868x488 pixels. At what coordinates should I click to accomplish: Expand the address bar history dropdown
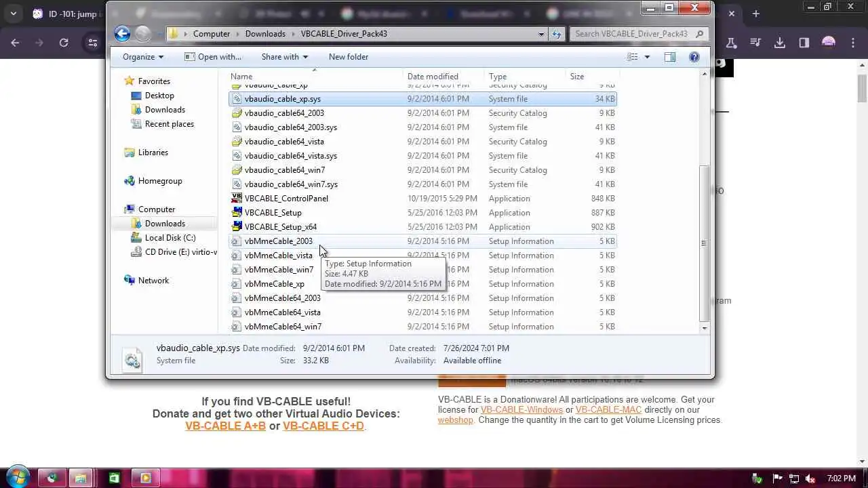541,34
